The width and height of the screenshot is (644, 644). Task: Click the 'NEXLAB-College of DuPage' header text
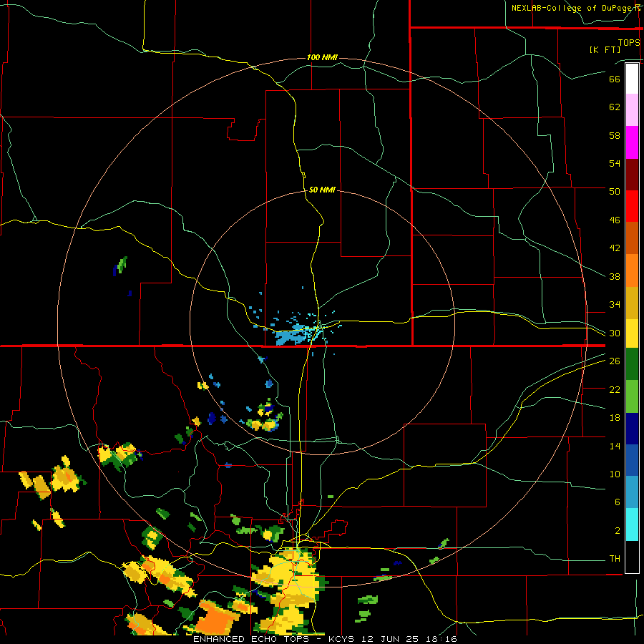[573, 8]
